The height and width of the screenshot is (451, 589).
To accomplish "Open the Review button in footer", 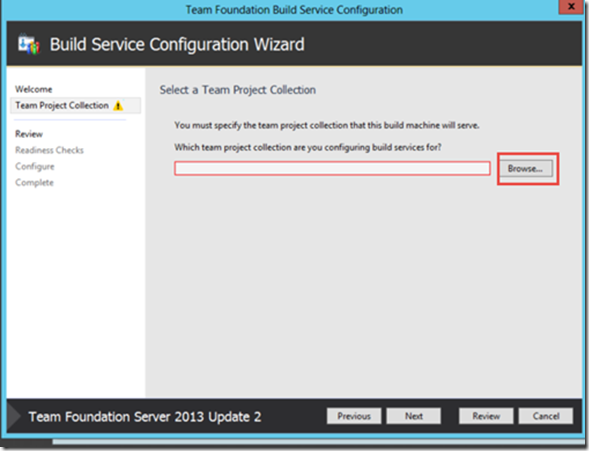I will pyautogui.click(x=486, y=416).
